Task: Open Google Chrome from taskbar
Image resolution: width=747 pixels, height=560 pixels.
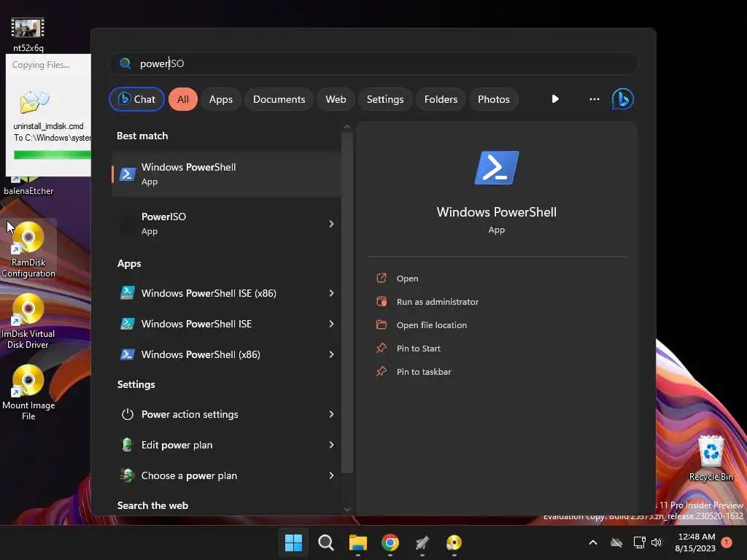Action: click(x=390, y=542)
